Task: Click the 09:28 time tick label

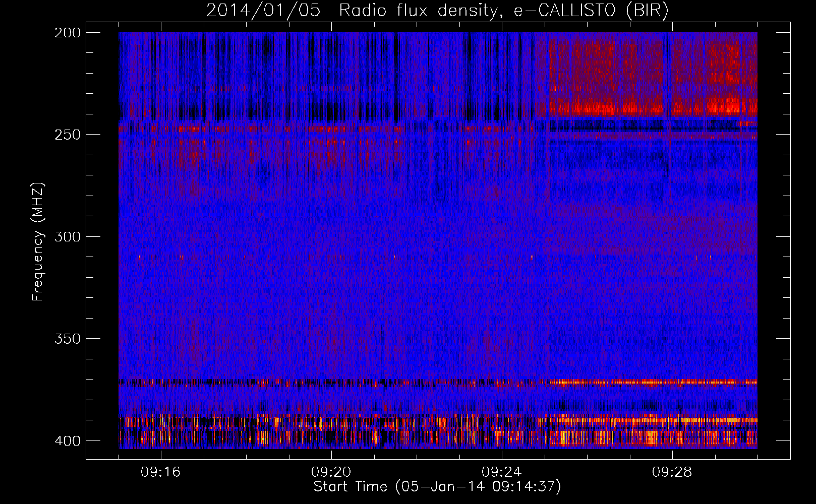Action: click(672, 472)
